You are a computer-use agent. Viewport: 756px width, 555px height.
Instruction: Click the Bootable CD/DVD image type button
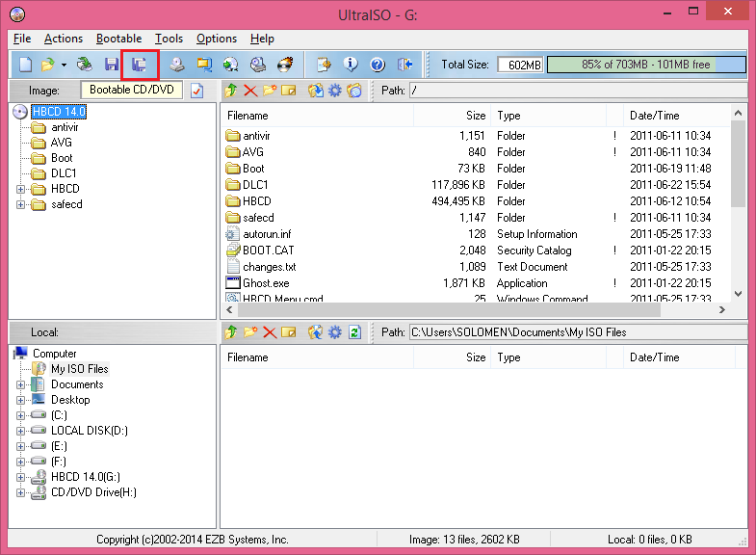tap(132, 90)
